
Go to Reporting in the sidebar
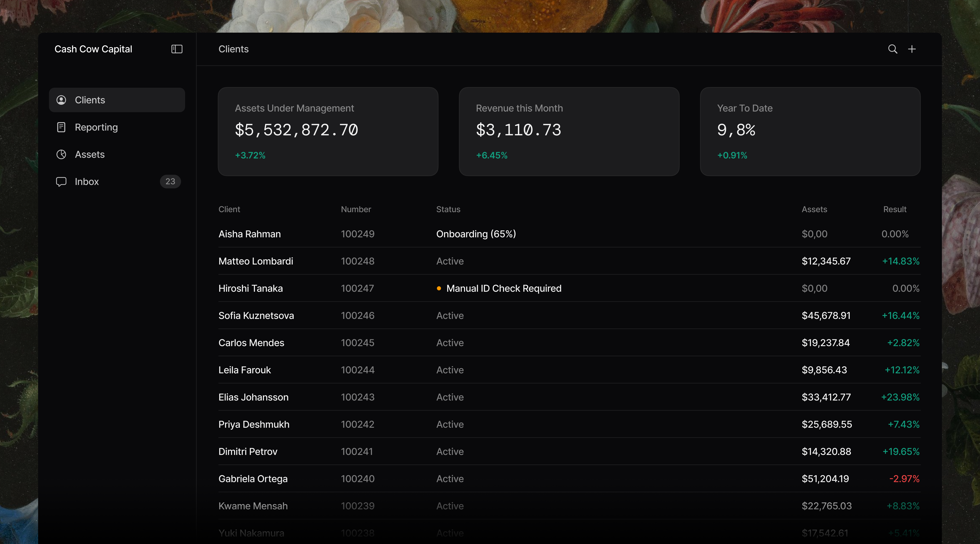coord(117,127)
